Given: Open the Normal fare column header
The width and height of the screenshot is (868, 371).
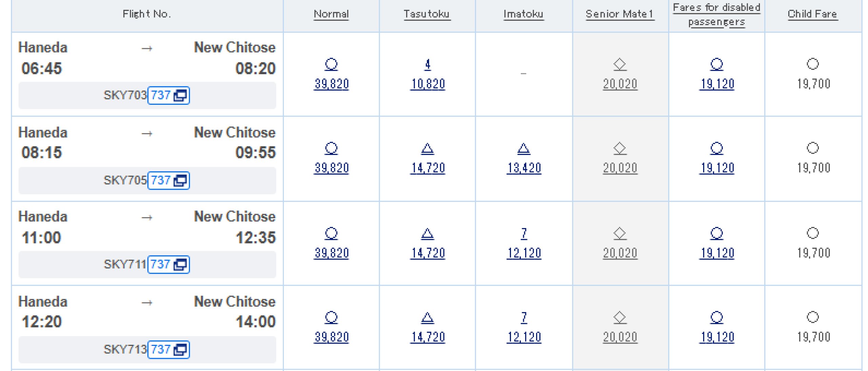Looking at the screenshot, I should (331, 14).
